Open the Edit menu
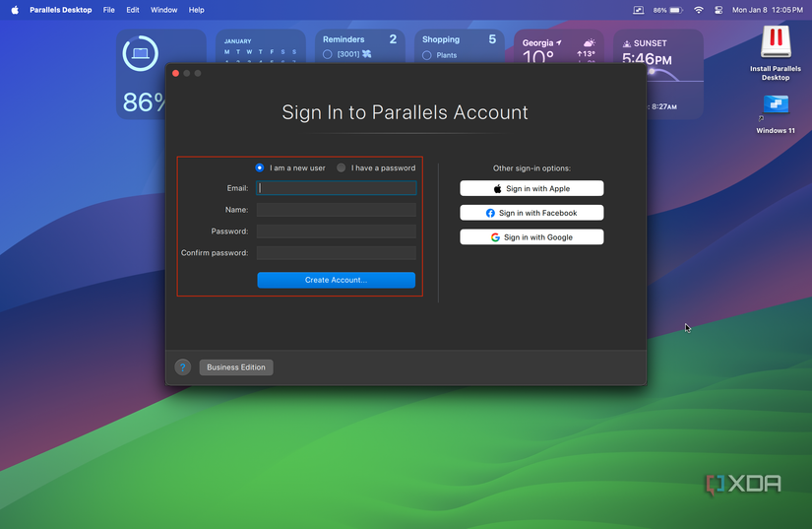 pos(133,10)
